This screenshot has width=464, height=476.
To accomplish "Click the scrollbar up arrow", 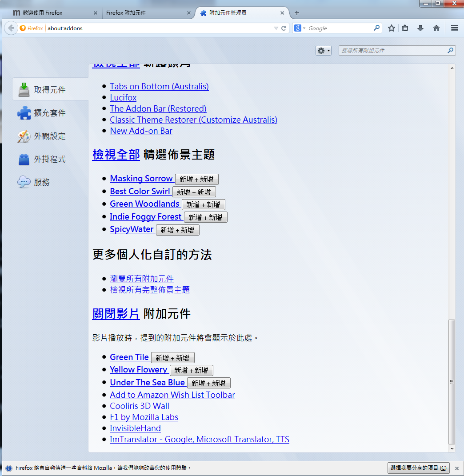I will (452, 68).
